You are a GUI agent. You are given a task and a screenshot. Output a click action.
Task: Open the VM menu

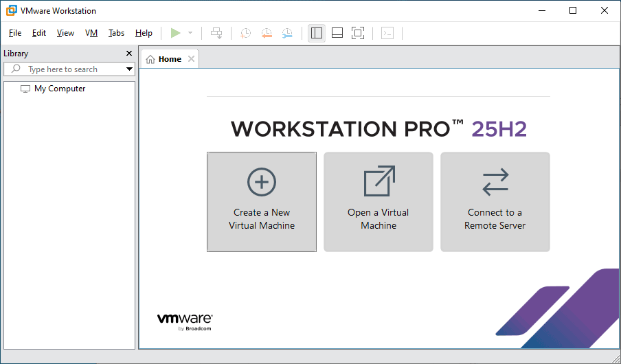91,33
